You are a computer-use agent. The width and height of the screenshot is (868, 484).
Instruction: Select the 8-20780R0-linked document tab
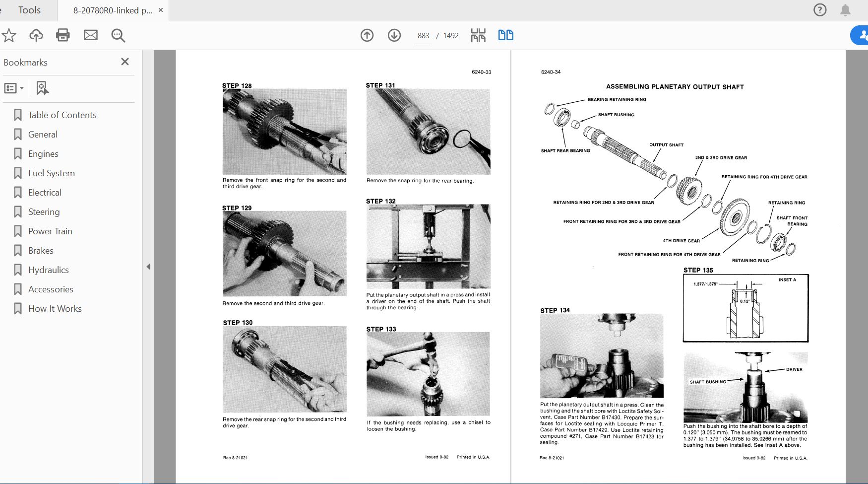point(113,10)
